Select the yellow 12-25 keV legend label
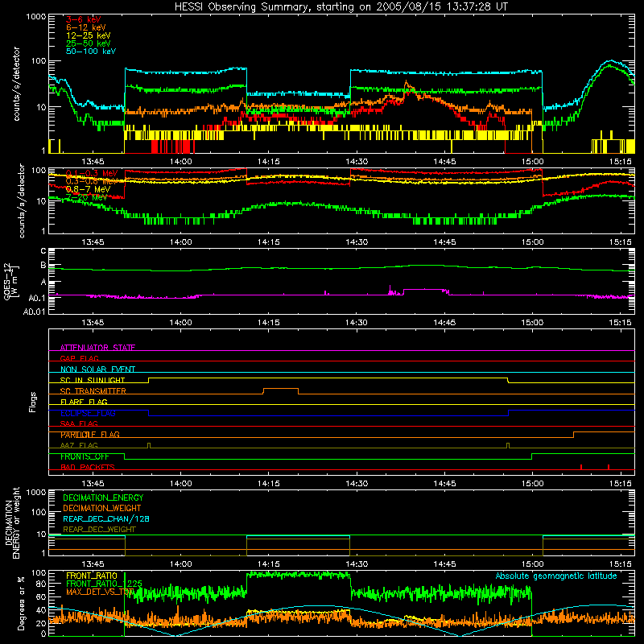 (x=89, y=35)
